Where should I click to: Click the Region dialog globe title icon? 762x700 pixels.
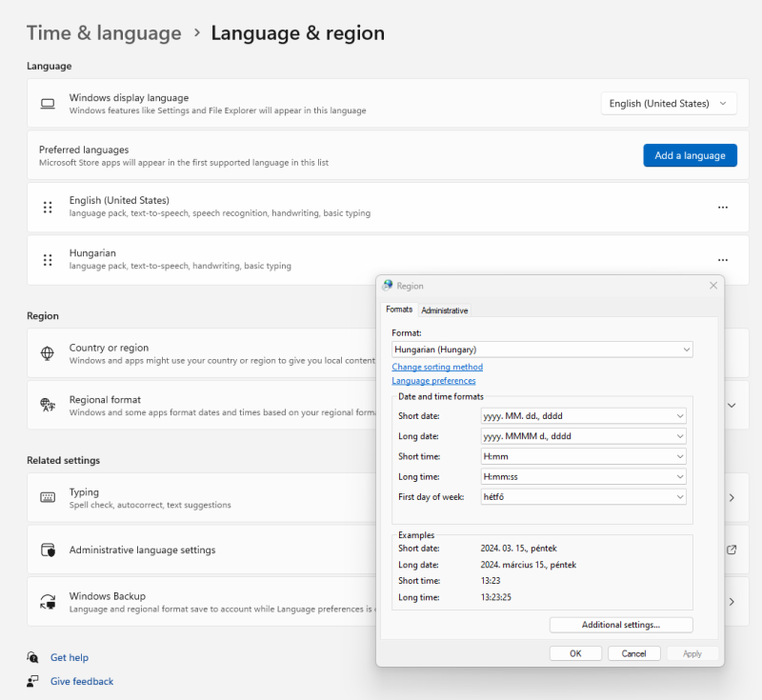coord(388,286)
